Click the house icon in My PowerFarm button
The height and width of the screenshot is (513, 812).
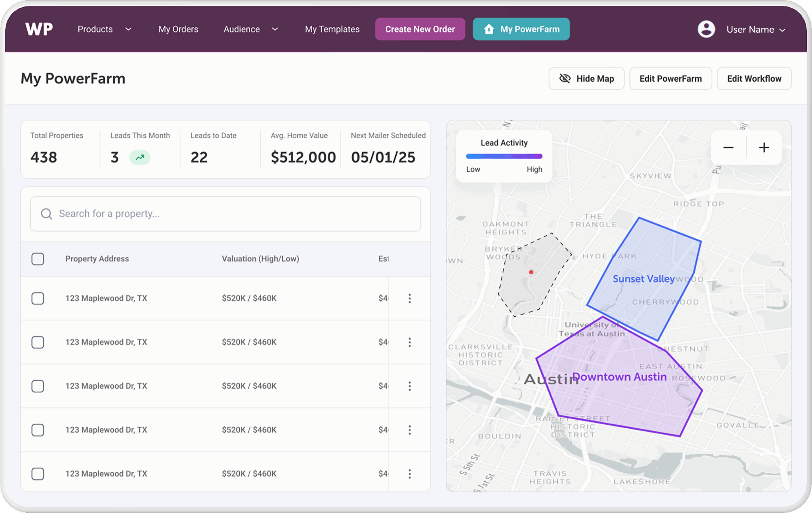(489, 29)
